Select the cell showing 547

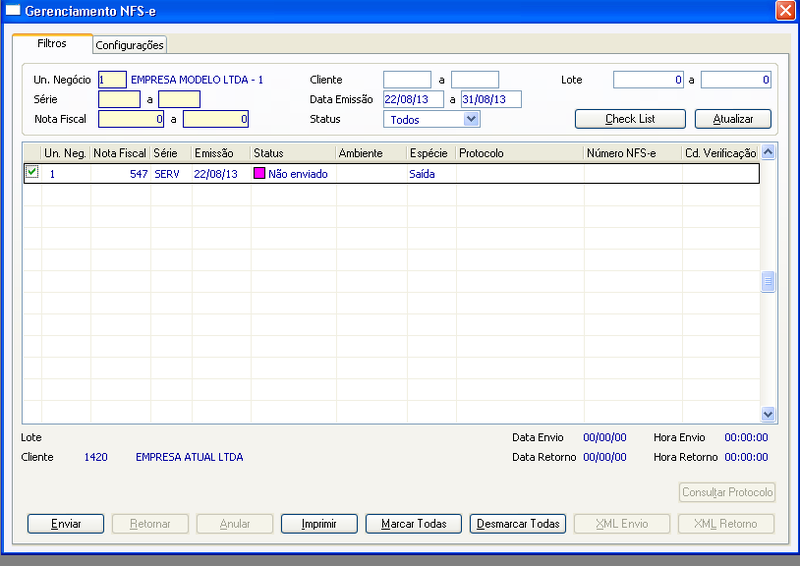click(120, 174)
